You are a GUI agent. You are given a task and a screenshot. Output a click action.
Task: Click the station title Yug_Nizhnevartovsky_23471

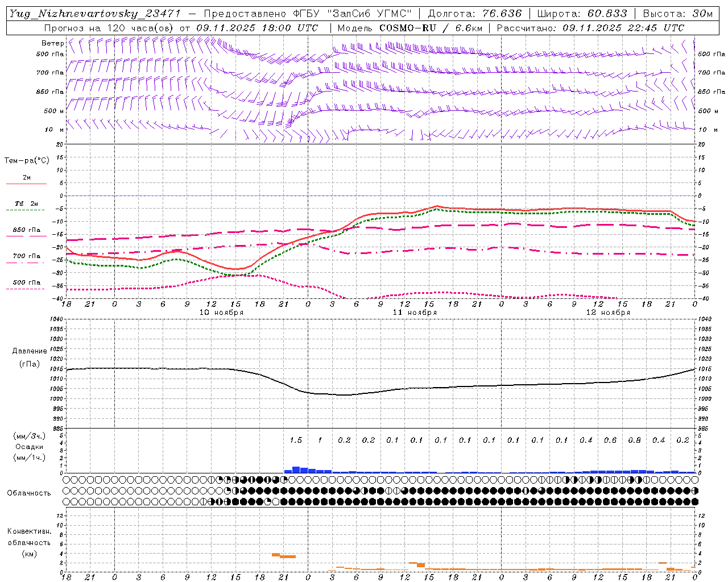pyautogui.click(x=95, y=14)
